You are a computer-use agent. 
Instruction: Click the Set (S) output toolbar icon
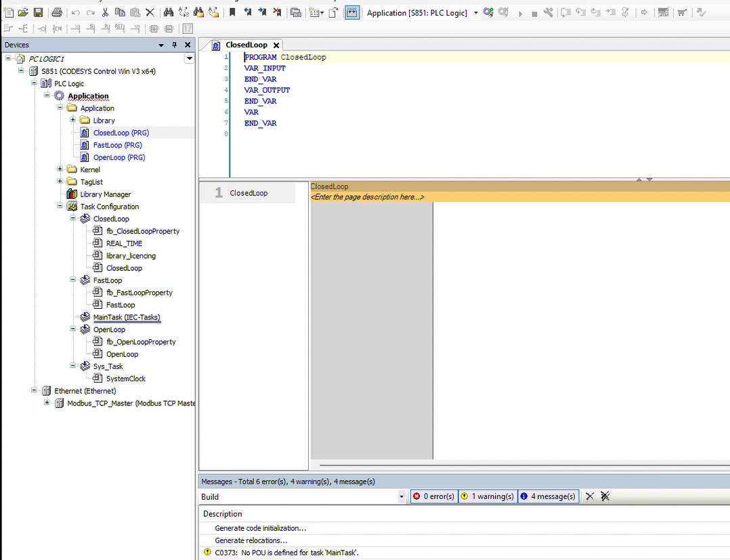point(90,29)
